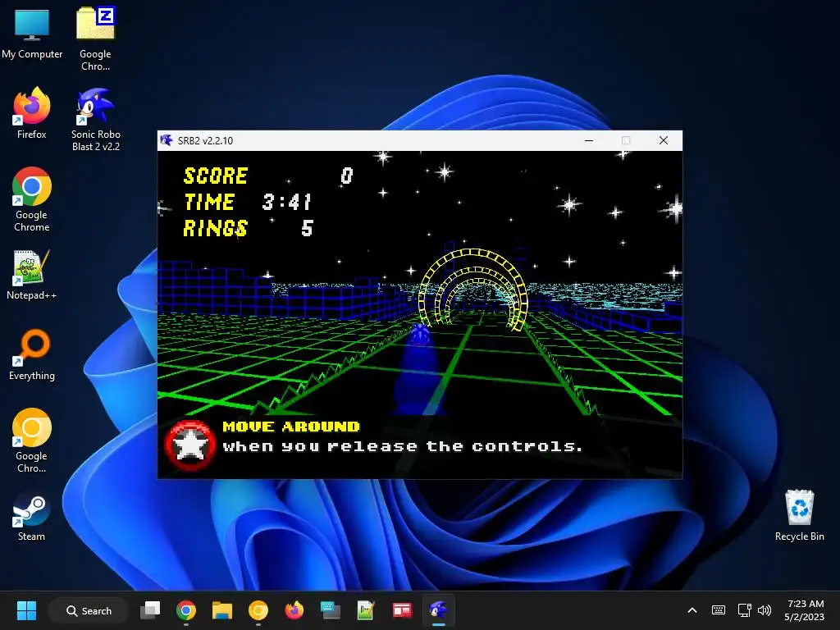Select the Everything search desktop shortcut
840x630 pixels.
(x=32, y=354)
